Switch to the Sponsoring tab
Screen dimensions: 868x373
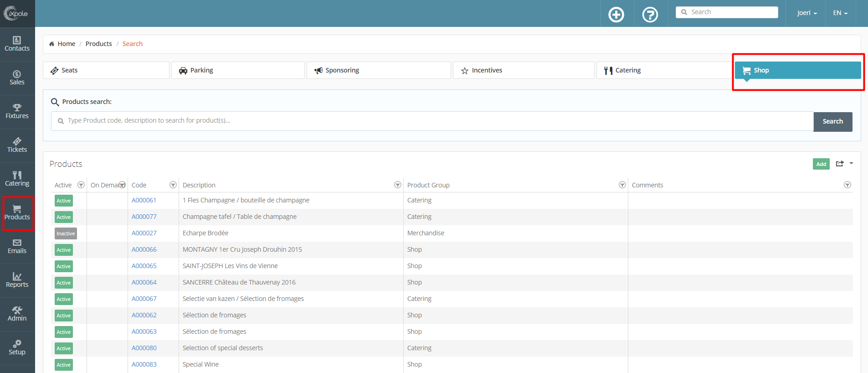[379, 70]
